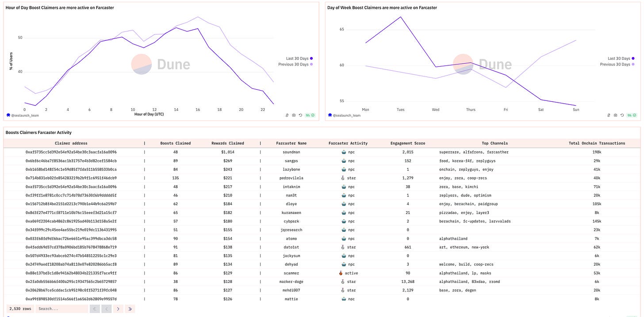Sort table by Top Channels column
The height and width of the screenshot is (317, 644).
click(x=495, y=143)
